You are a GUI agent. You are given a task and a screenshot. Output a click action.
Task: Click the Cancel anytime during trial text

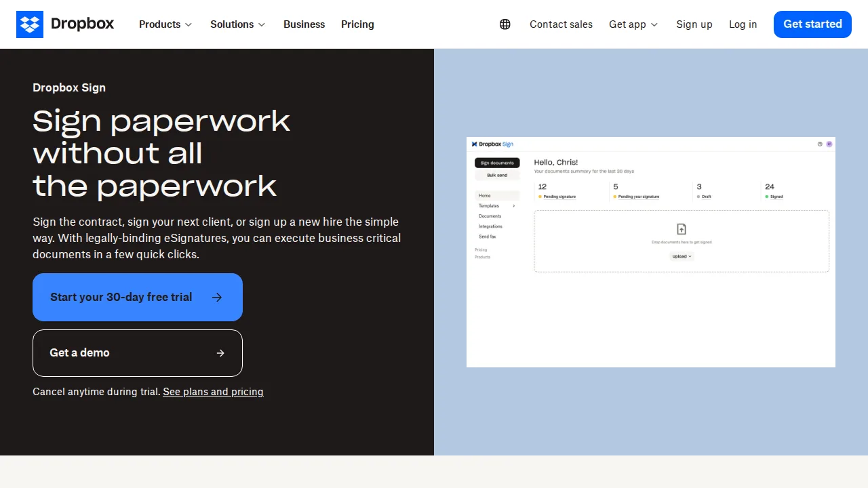tap(96, 392)
